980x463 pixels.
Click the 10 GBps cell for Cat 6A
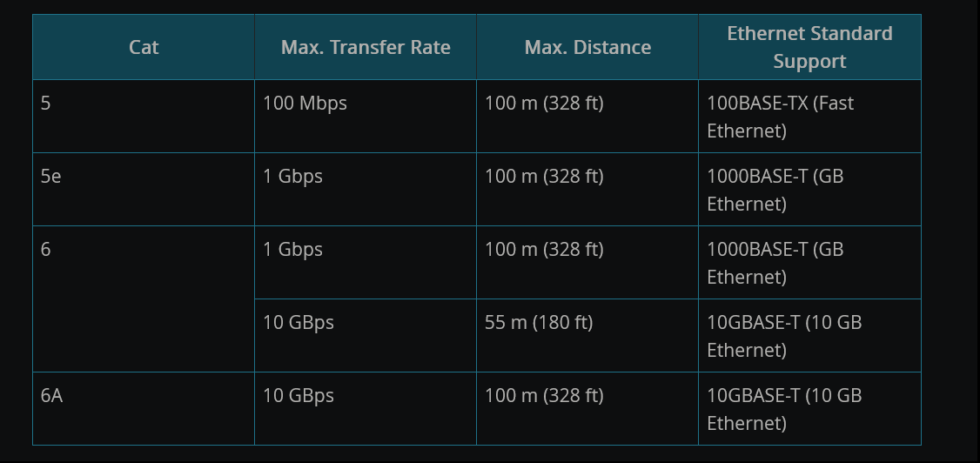366,409
